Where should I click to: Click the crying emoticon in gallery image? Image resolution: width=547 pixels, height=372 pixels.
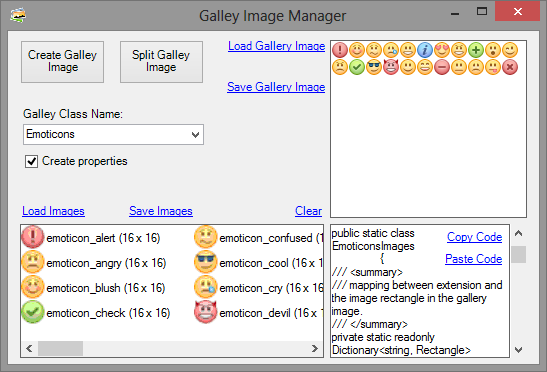(x=391, y=50)
